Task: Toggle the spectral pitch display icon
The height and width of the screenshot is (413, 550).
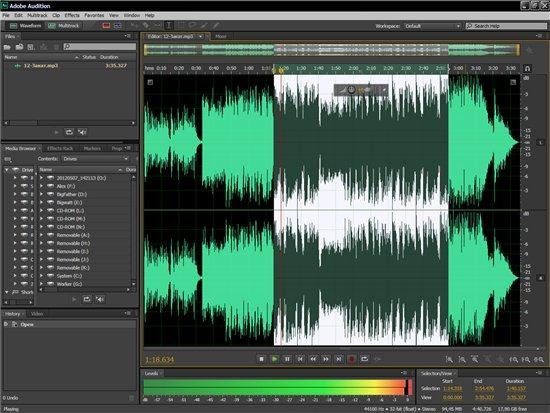Action: (118, 26)
